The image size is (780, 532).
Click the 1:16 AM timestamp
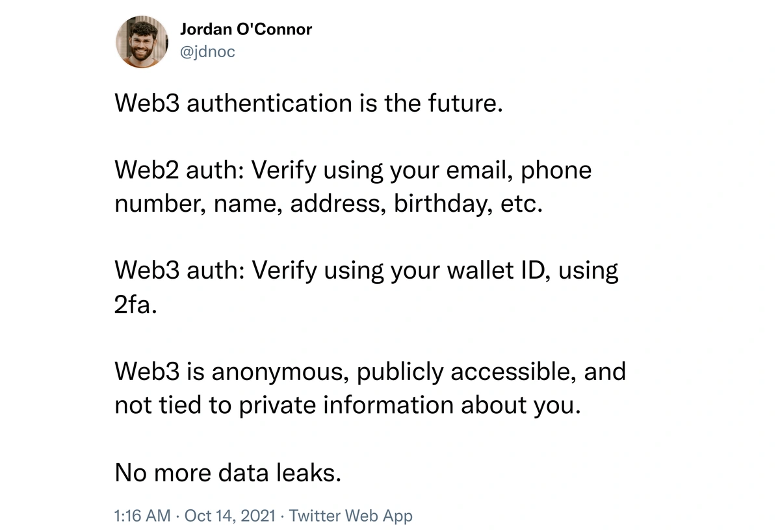142,516
